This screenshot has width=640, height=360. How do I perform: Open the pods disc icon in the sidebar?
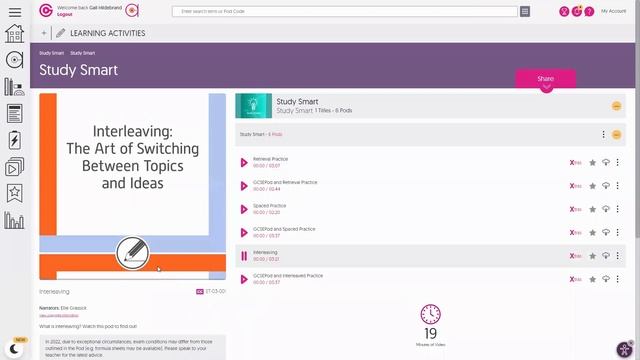(14, 60)
